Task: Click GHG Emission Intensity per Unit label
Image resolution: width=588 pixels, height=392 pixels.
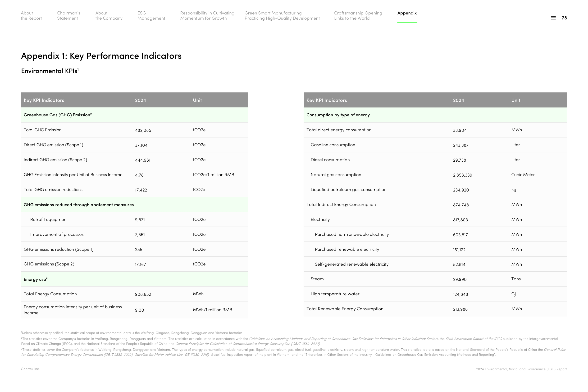Action: tap(73, 174)
